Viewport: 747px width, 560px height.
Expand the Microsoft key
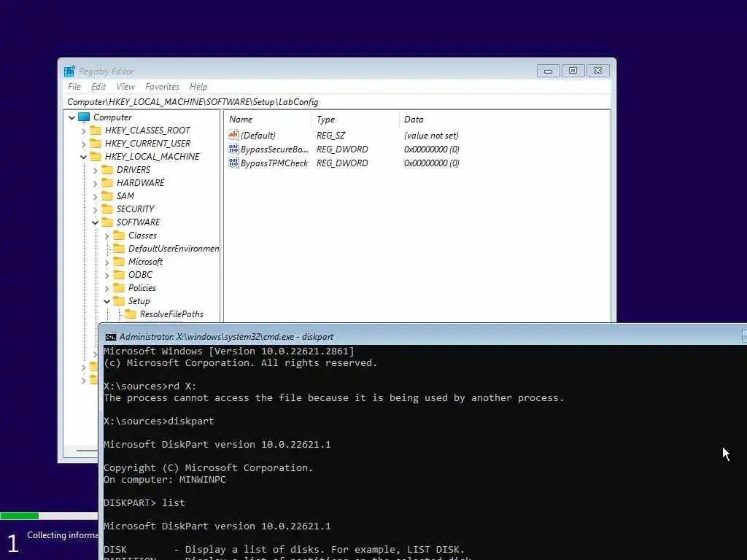pos(107,262)
